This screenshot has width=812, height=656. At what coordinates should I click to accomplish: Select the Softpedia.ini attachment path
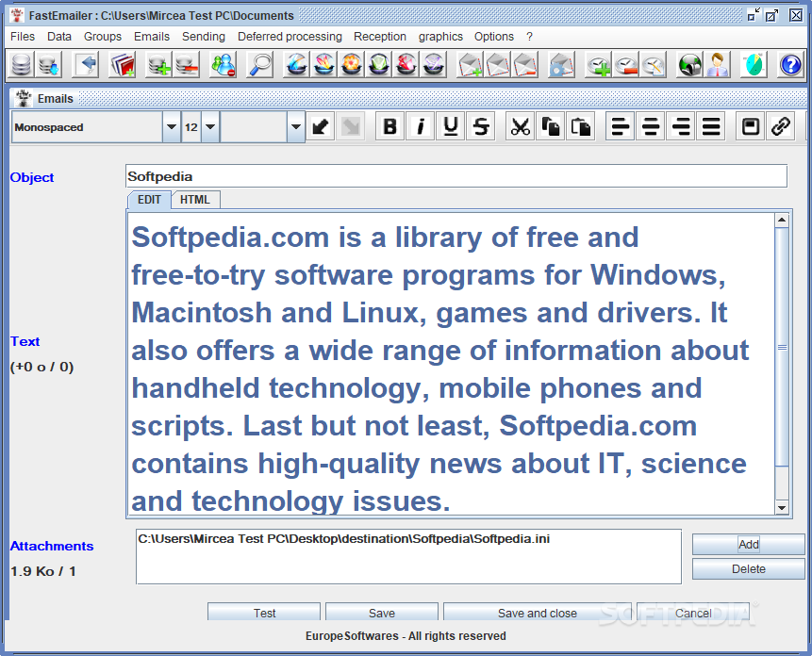click(344, 539)
